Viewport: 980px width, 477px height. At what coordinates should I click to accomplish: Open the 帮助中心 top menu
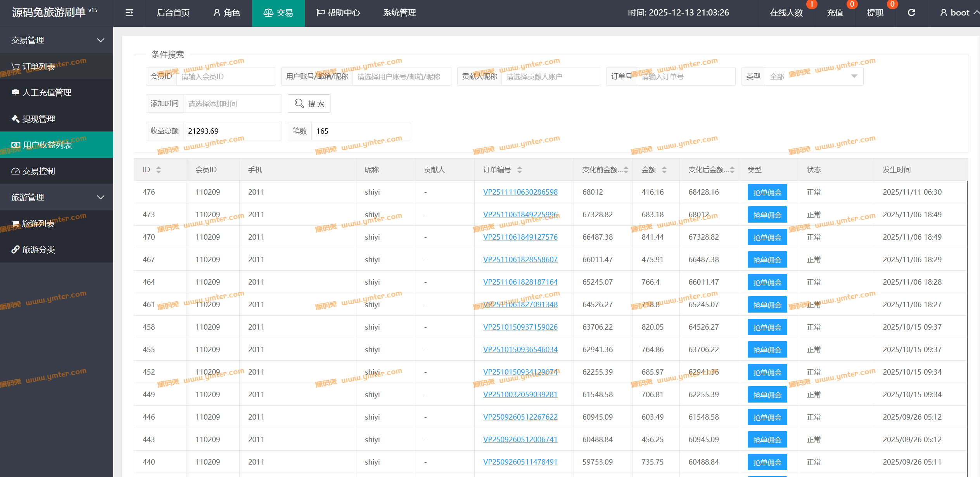click(x=338, y=13)
